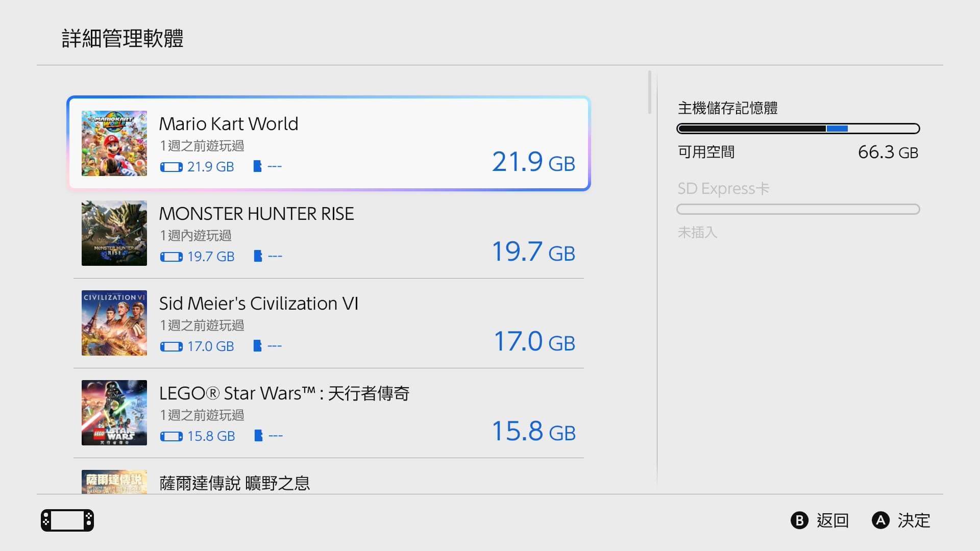Click SD card icon in MONSTER HUNTER RISE row
Viewport: 980px width, 551px height.
258,256
